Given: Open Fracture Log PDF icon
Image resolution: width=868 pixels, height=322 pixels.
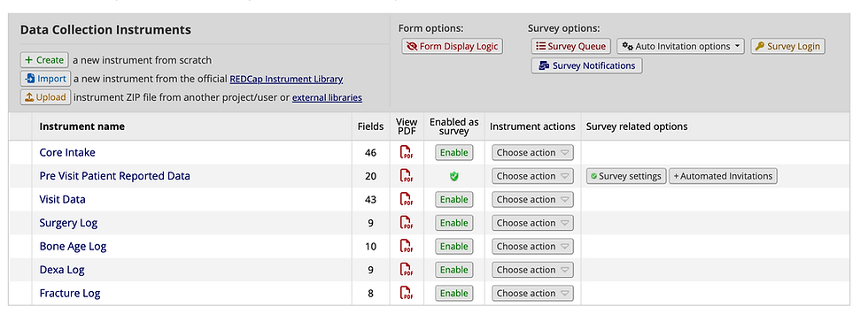Looking at the screenshot, I should (407, 293).
